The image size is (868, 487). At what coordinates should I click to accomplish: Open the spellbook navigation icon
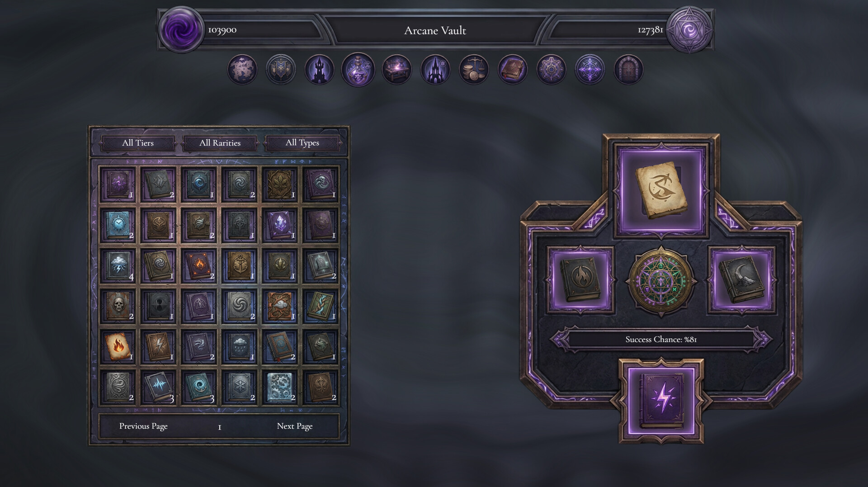tap(512, 69)
